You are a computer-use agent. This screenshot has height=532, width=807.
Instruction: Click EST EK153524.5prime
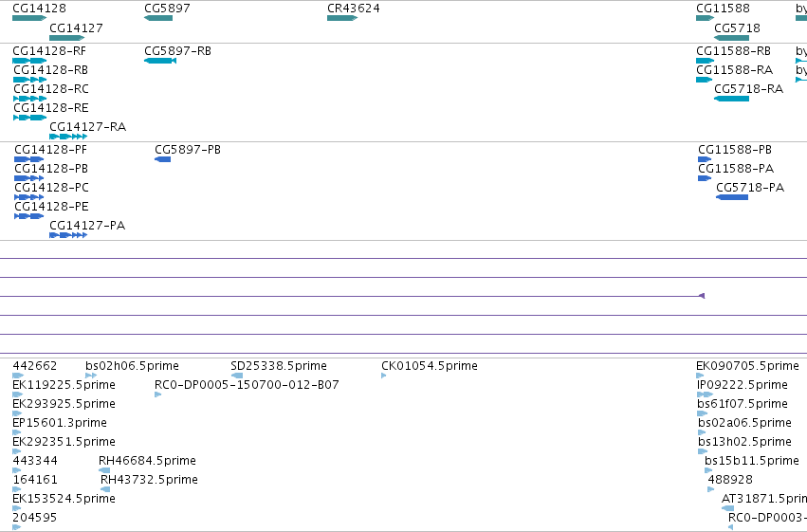(16, 508)
